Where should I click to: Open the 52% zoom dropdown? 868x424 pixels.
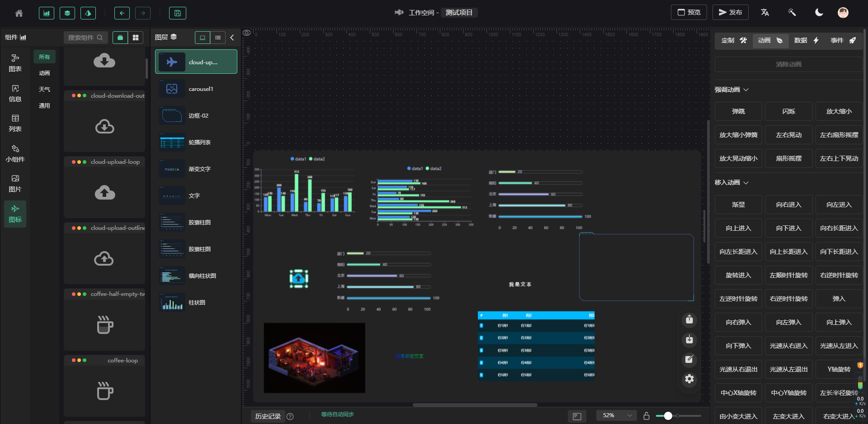(617, 415)
